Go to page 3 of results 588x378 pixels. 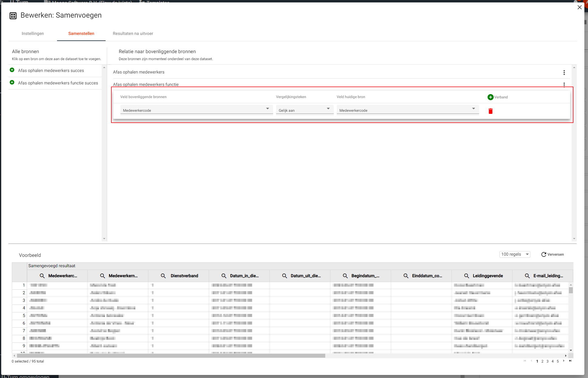pos(547,361)
